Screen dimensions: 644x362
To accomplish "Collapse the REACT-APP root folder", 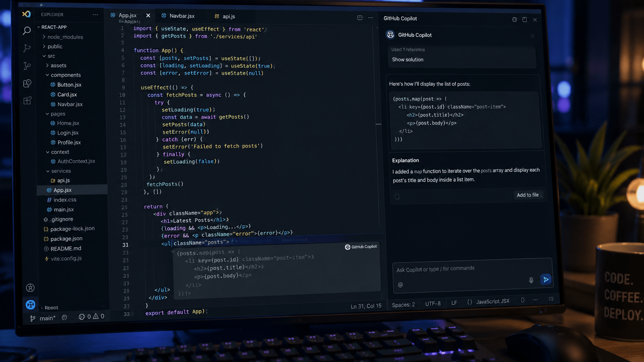I will (52, 27).
